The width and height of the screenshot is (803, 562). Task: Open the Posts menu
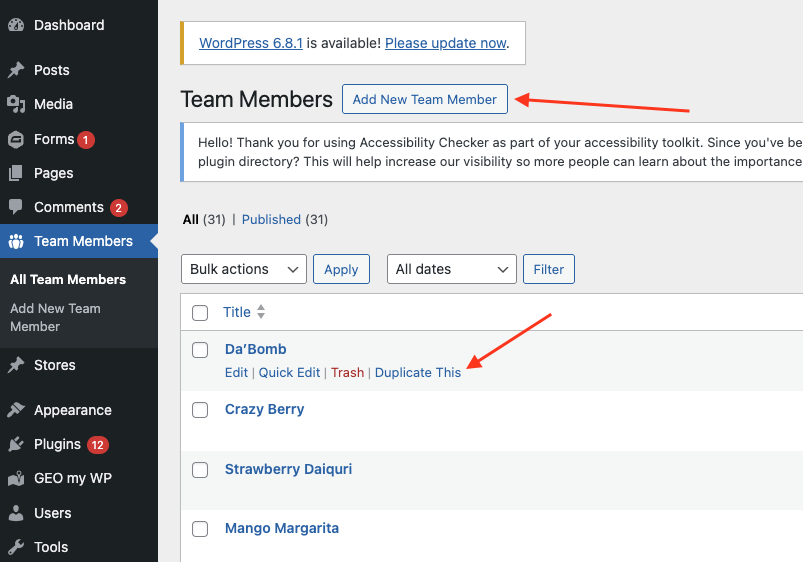(52, 70)
